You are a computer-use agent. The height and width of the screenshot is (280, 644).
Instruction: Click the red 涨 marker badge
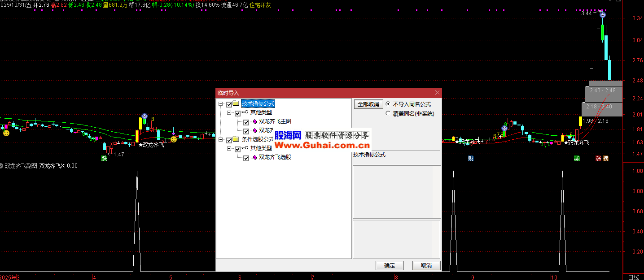(x=598, y=158)
